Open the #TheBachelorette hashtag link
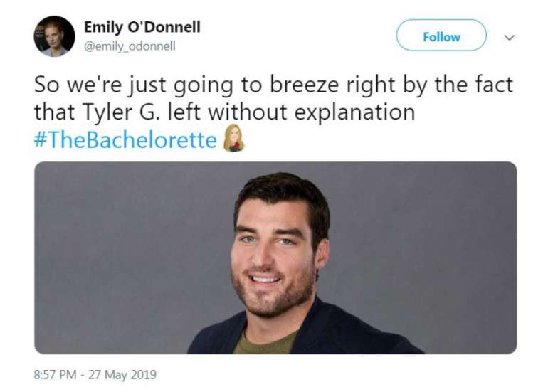 (125, 139)
